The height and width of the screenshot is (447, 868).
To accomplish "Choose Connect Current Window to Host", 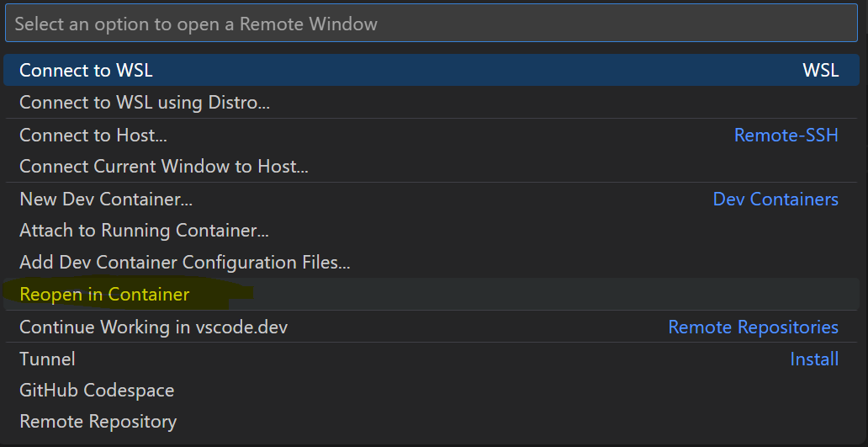I will pos(431,166).
